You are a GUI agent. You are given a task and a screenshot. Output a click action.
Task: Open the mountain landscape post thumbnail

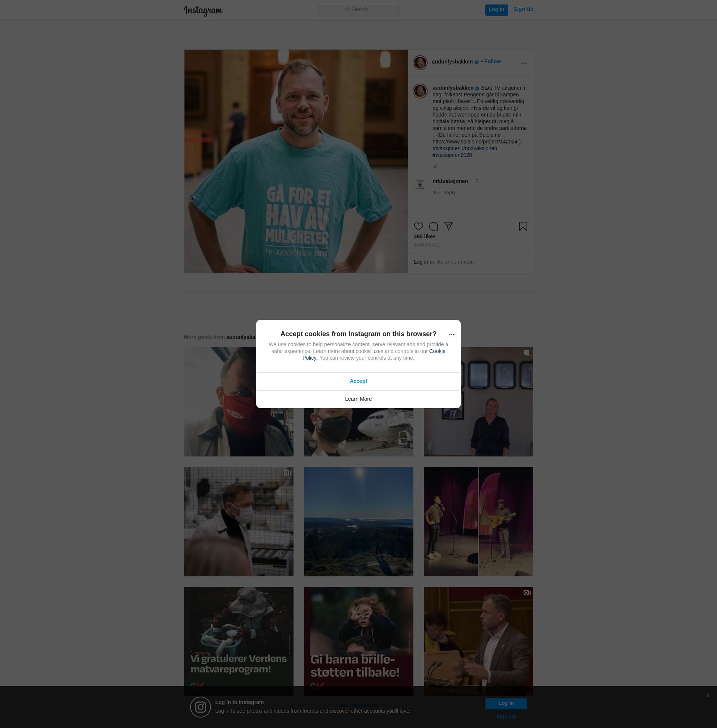358,521
